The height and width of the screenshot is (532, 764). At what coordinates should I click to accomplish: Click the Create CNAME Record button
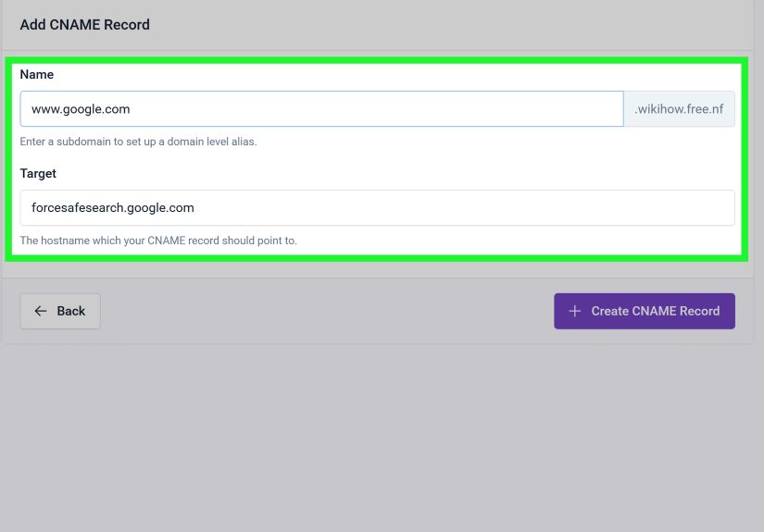pos(645,311)
